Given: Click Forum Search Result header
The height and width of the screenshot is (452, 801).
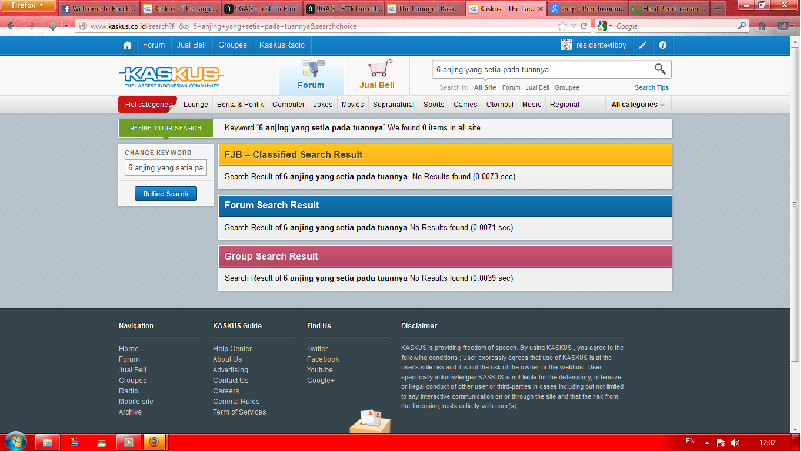Looking at the screenshot, I should click(445, 205).
